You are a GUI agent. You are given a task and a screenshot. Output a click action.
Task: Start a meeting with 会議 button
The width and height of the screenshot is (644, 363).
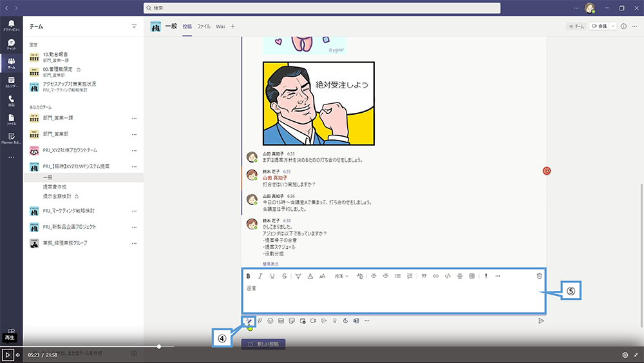pos(600,26)
